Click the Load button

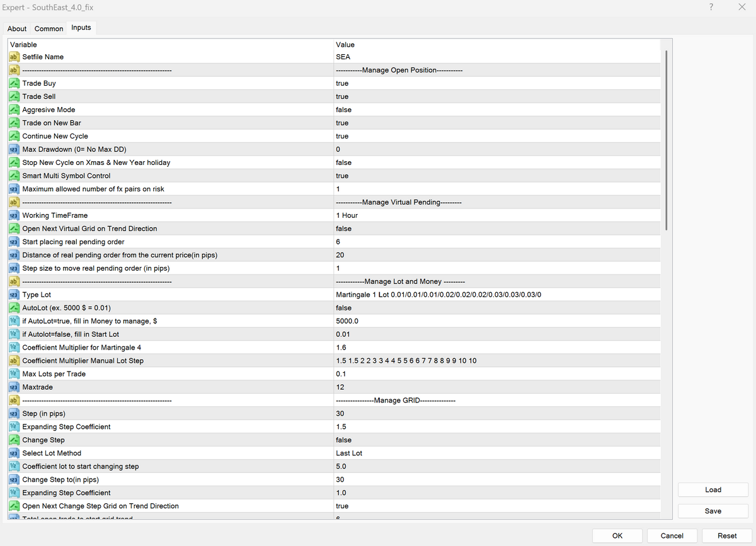pyautogui.click(x=713, y=490)
